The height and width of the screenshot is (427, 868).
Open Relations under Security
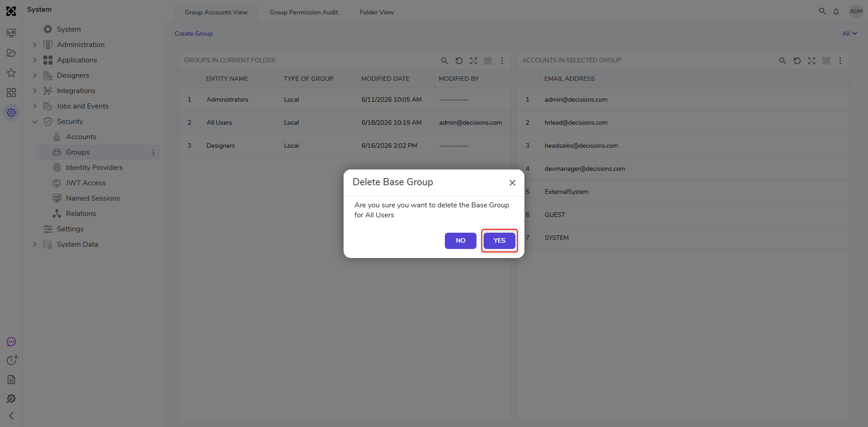point(81,214)
